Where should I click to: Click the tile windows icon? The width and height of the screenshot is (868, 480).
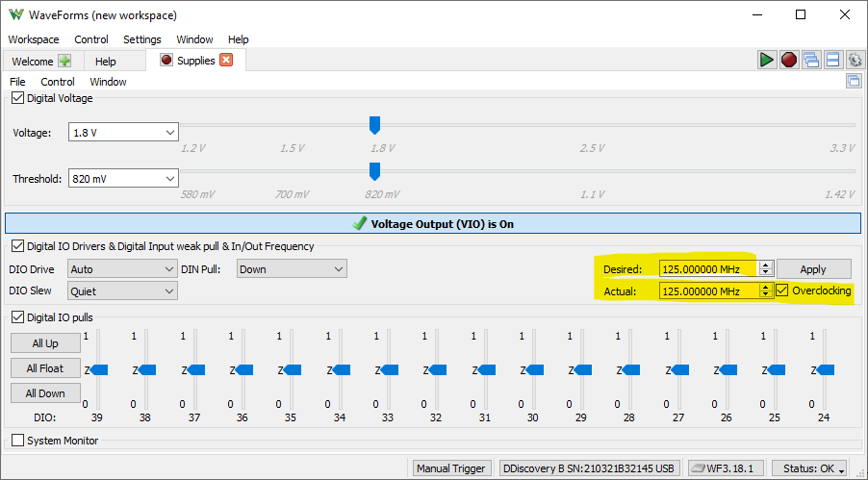pos(832,60)
